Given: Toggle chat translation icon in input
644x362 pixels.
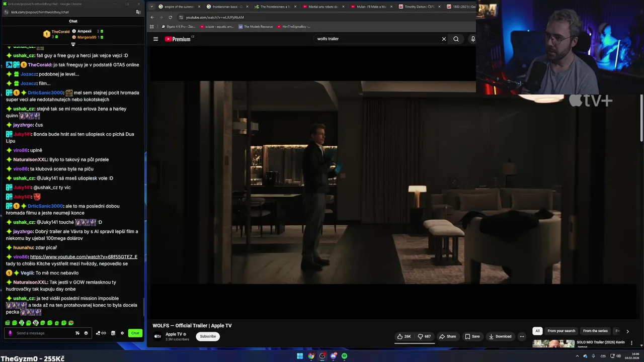Looking at the screenshot, I should (x=77, y=333).
